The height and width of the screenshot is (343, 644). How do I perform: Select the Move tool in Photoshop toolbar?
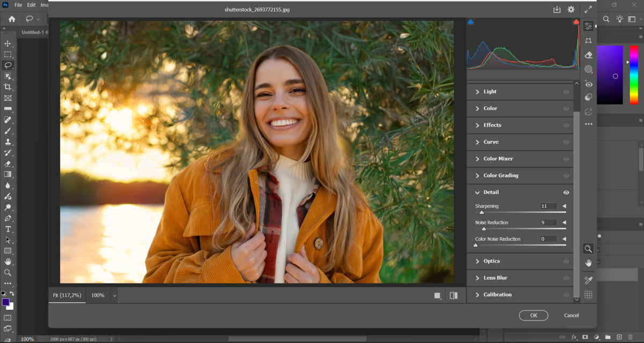[8, 43]
